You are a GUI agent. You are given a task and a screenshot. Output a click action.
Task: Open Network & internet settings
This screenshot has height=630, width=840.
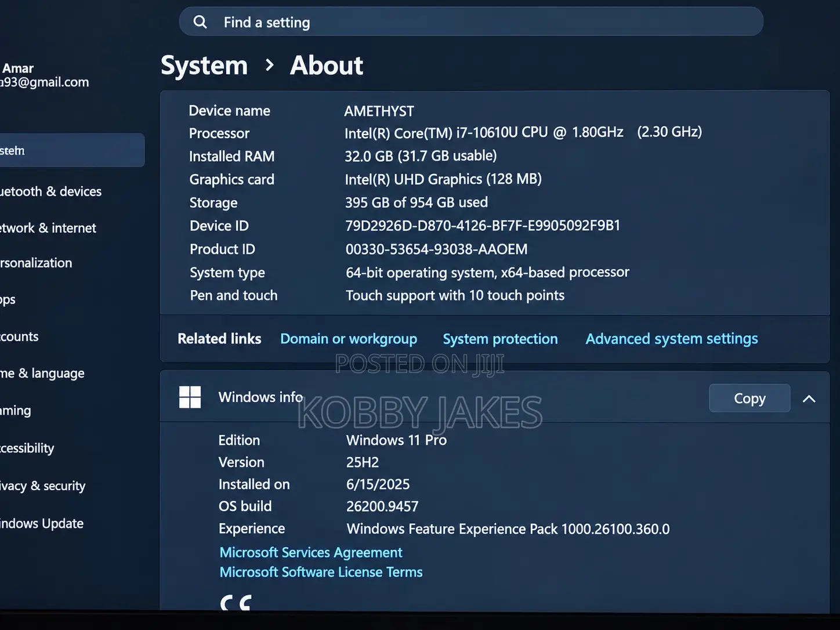[48, 228]
